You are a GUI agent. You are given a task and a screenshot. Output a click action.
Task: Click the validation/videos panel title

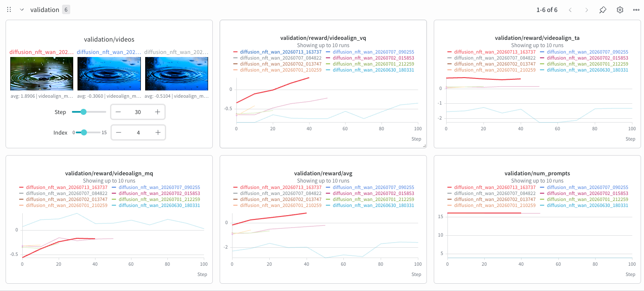(x=109, y=39)
